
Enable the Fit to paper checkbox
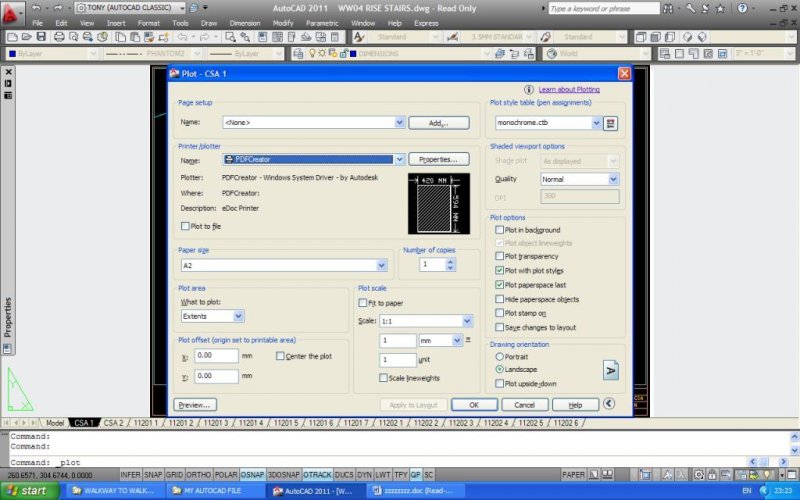tap(363, 303)
